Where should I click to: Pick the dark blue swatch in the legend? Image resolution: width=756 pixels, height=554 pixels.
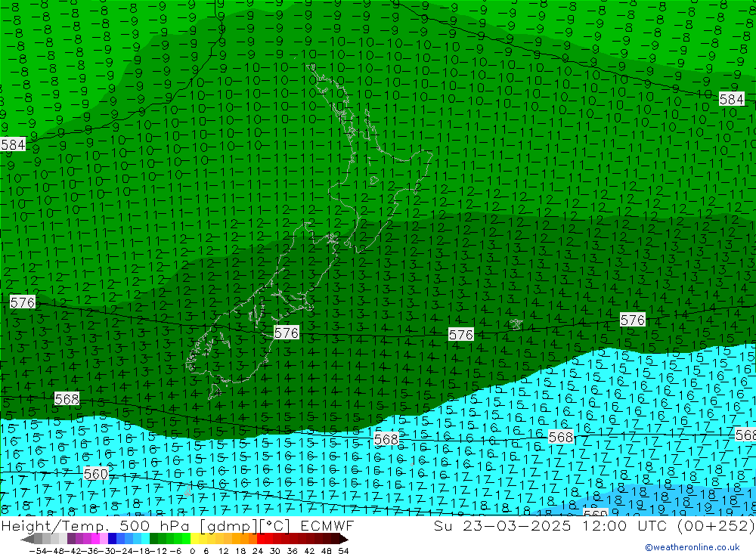tap(112, 539)
